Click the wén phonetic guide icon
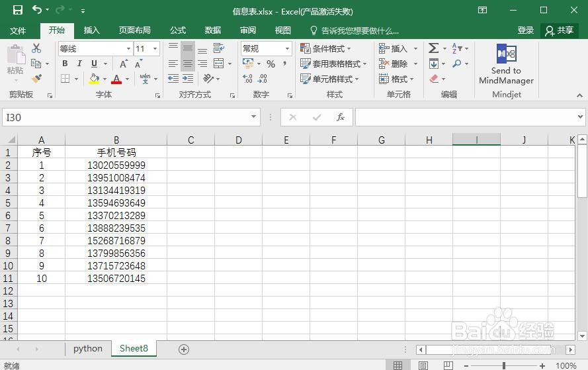Image resolution: width=588 pixels, height=370 pixels. click(x=145, y=79)
